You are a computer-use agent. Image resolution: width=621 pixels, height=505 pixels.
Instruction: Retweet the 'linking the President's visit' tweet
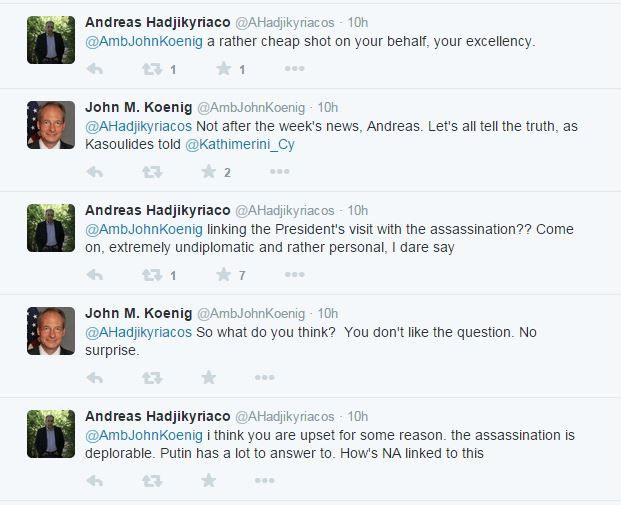(152, 275)
